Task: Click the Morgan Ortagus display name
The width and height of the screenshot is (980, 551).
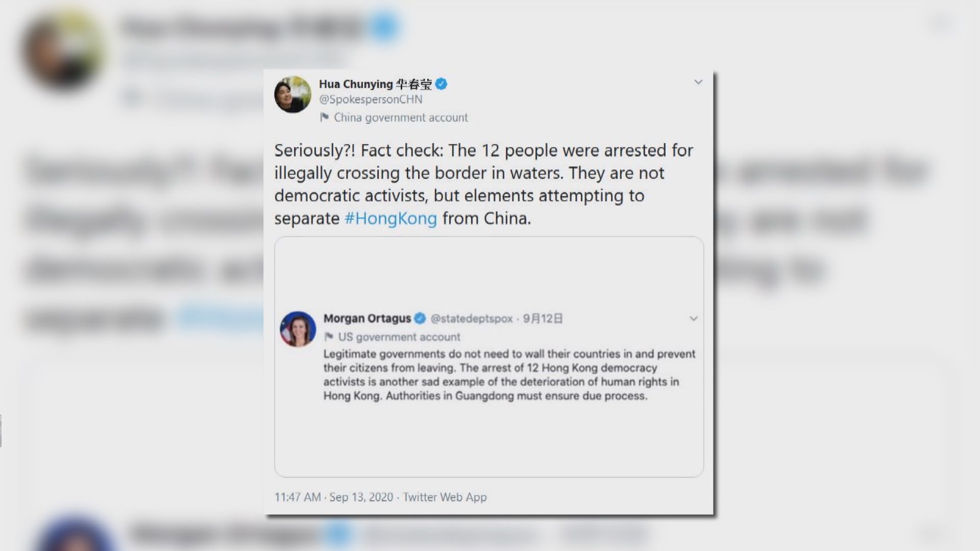Action: (367, 318)
